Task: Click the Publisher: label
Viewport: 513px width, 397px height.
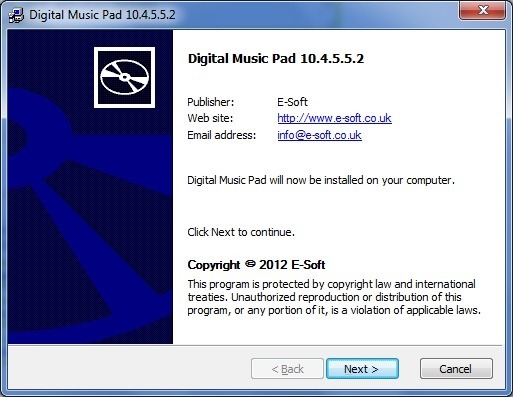Action: click(x=211, y=102)
